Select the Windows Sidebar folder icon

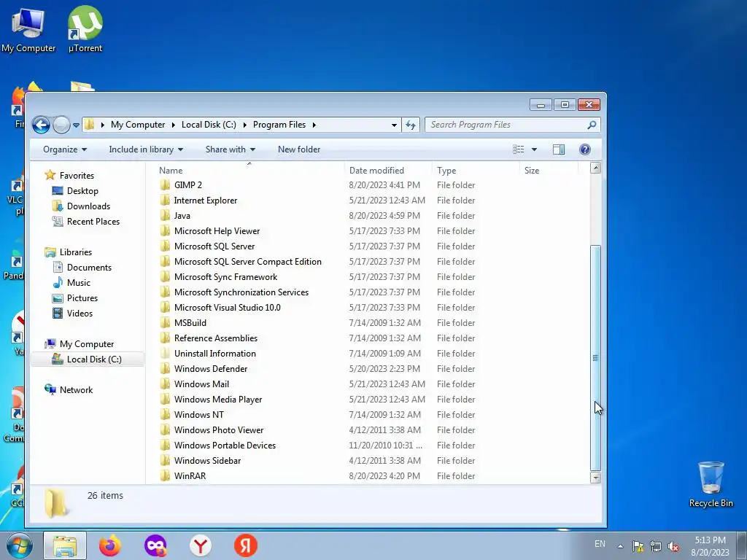(x=165, y=461)
